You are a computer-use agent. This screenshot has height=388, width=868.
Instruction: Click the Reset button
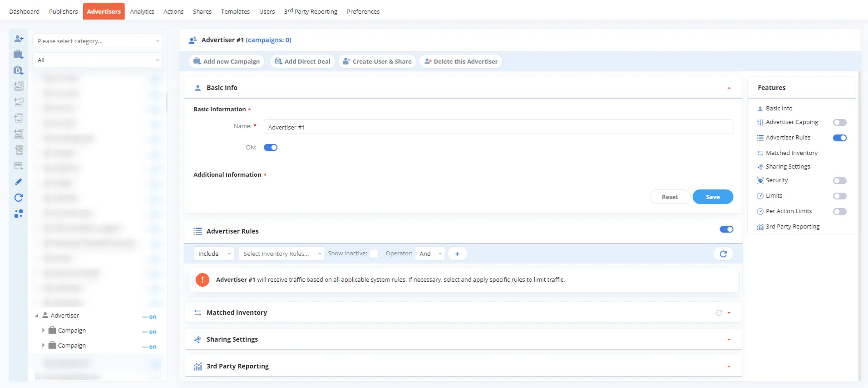point(670,197)
